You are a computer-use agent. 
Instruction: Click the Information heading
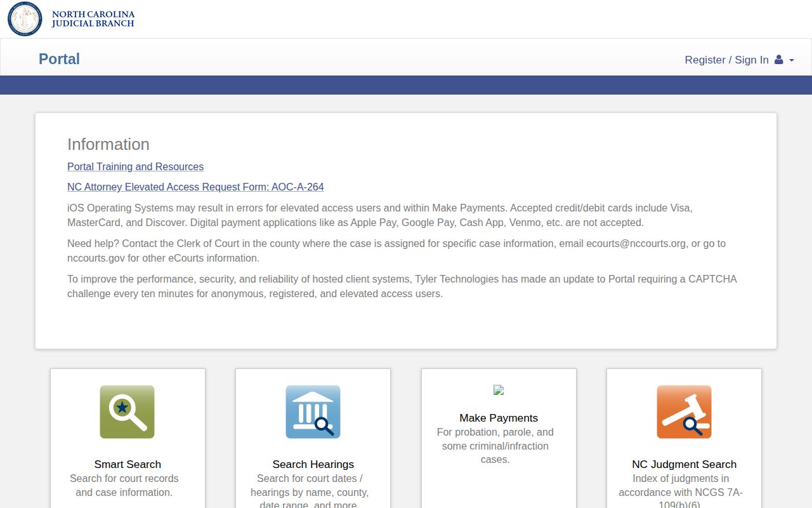tap(108, 144)
